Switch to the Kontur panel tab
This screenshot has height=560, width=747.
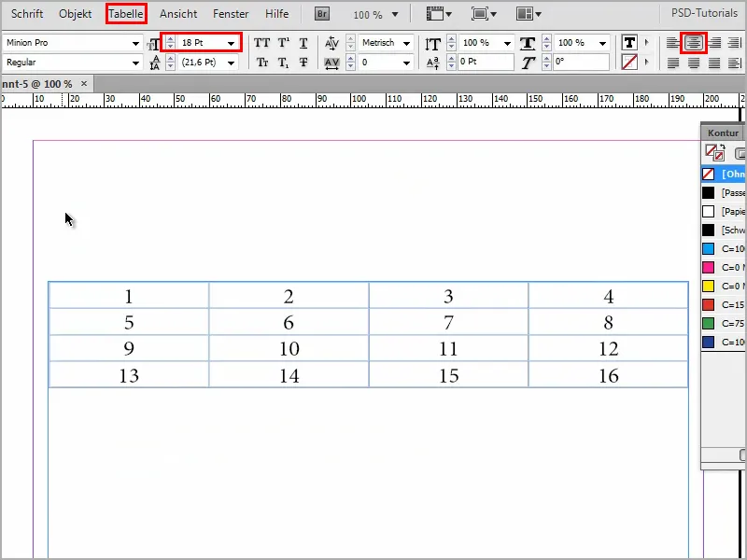[x=722, y=133]
